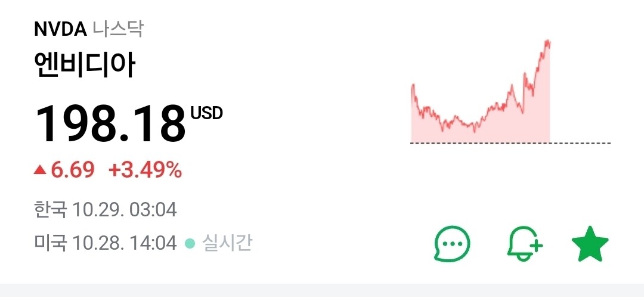The height and width of the screenshot is (301, 644).
Task: Open the 엔비디아 stock name
Action: tap(85, 66)
